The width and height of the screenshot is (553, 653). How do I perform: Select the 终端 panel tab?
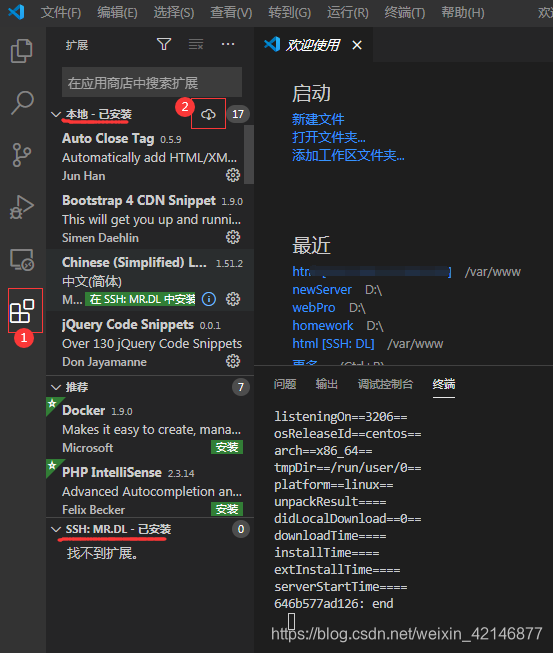tap(443, 384)
